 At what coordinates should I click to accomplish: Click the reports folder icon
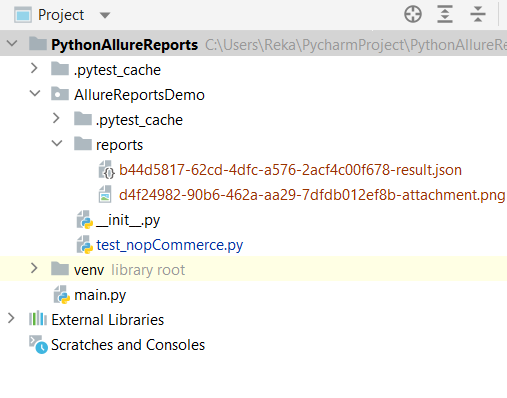83,144
